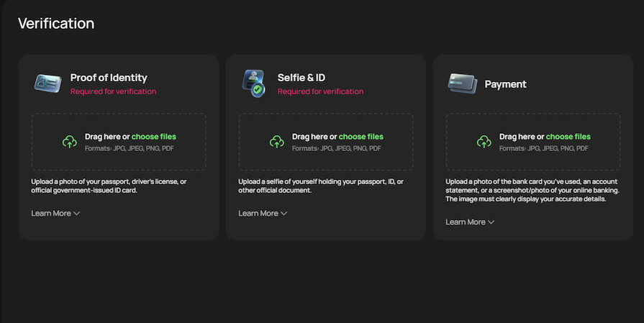Click the Verification page heading

55,23
